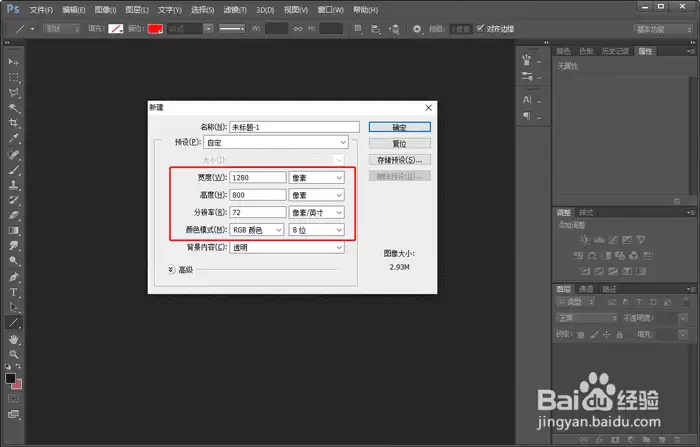Switch to the 历史记录 panel tab

click(615, 51)
